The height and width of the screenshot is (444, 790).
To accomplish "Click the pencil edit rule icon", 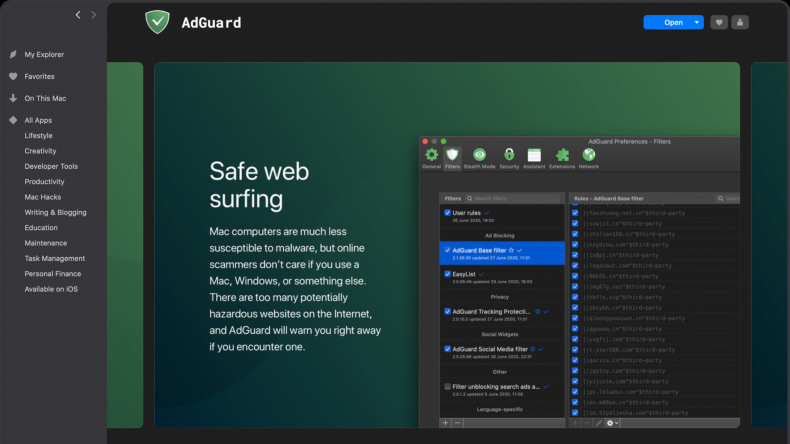I will click(599, 423).
